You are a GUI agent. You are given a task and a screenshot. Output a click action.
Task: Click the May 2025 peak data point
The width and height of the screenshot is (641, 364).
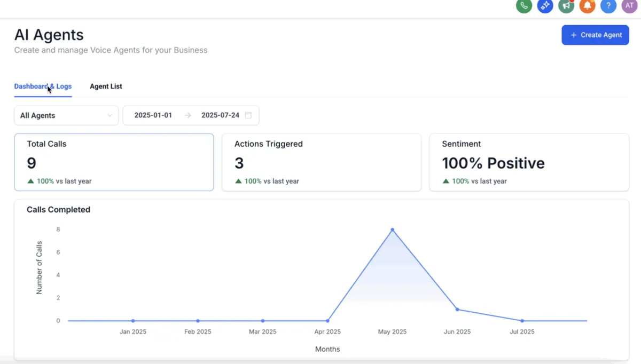(x=393, y=230)
